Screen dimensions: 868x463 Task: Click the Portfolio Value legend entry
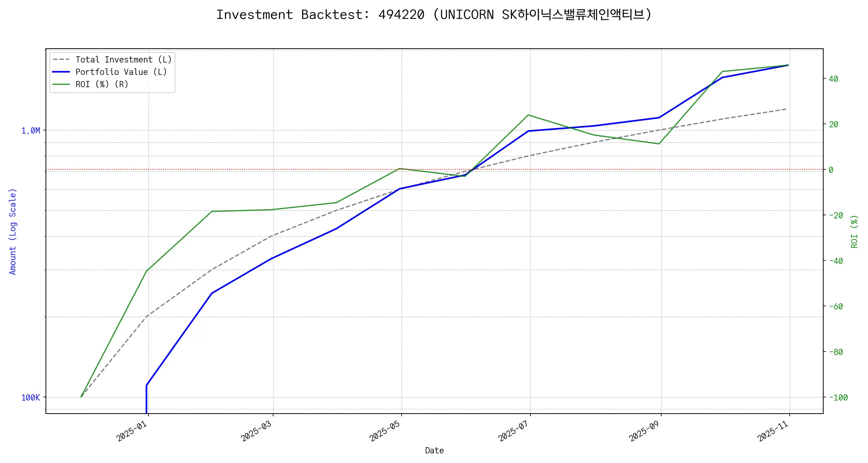pos(121,72)
